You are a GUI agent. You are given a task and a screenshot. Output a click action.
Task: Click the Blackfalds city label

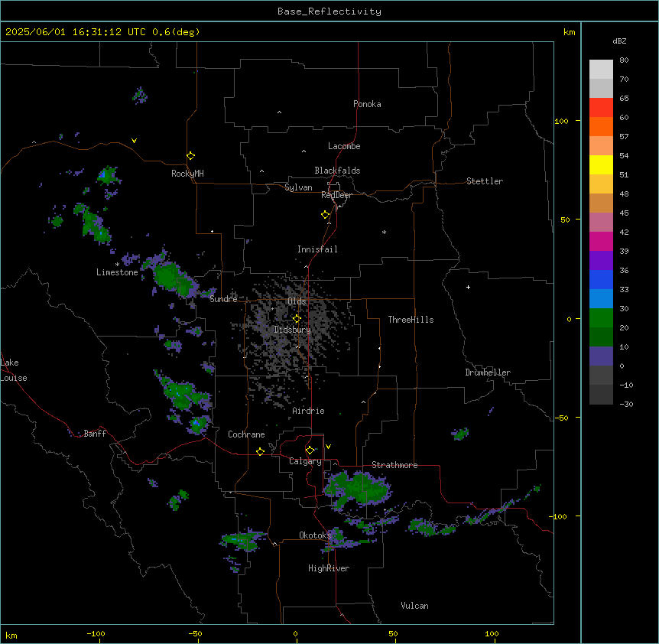coord(337,171)
